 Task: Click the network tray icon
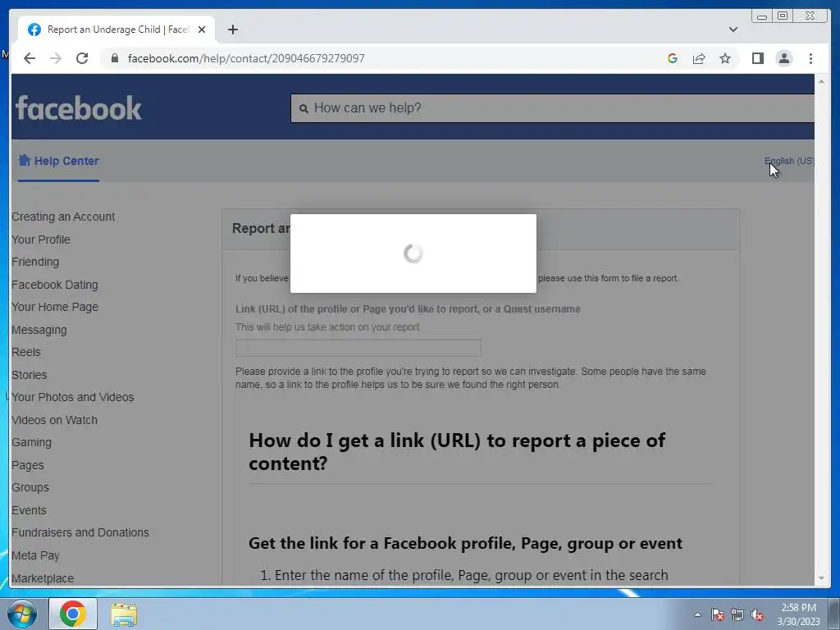point(737,614)
